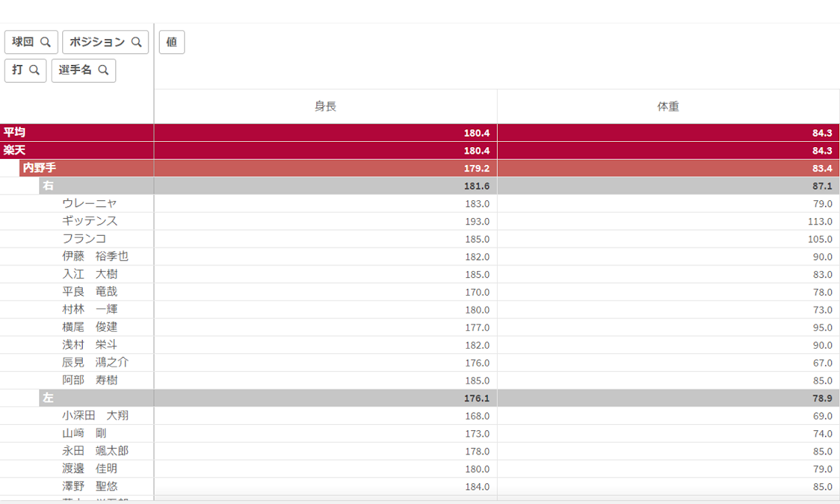Collapse the 内野手 position group

tap(38, 168)
